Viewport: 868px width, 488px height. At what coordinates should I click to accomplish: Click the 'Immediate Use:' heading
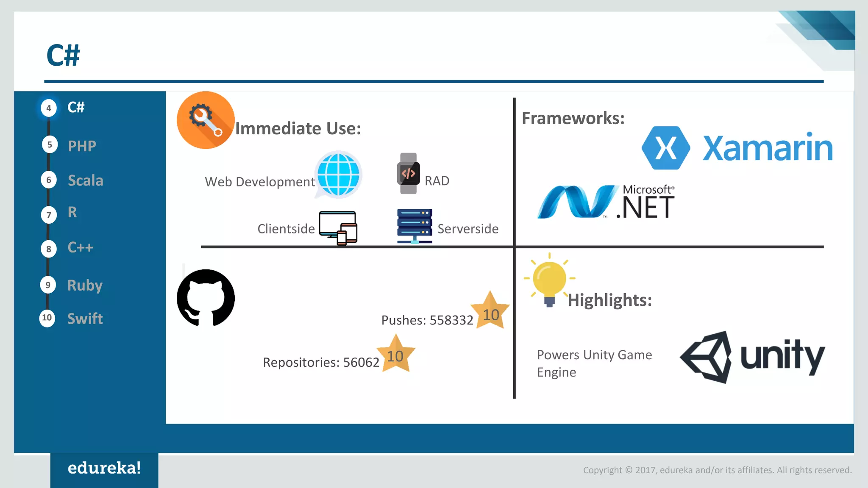coord(298,128)
